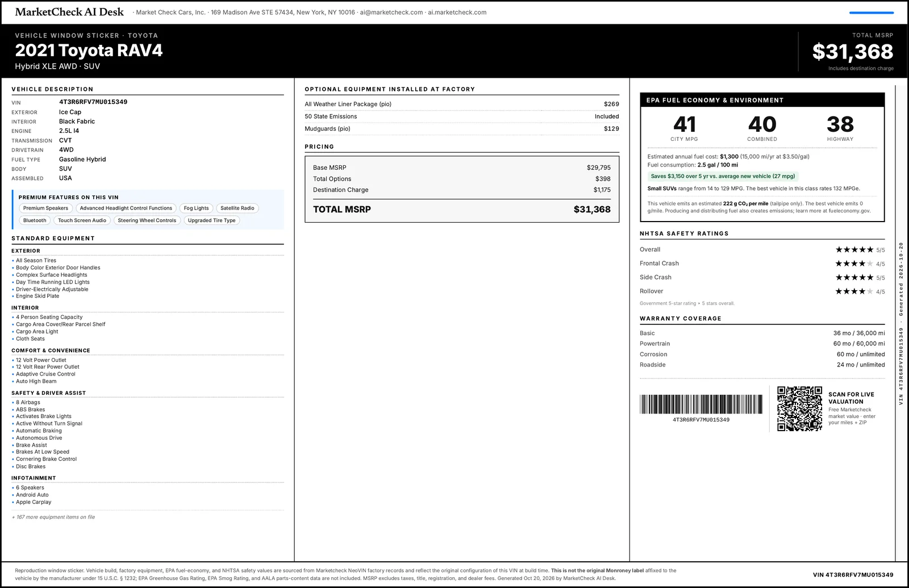Open the ai.marketcheck.com site link
This screenshot has height=588, width=909.
[x=457, y=12]
